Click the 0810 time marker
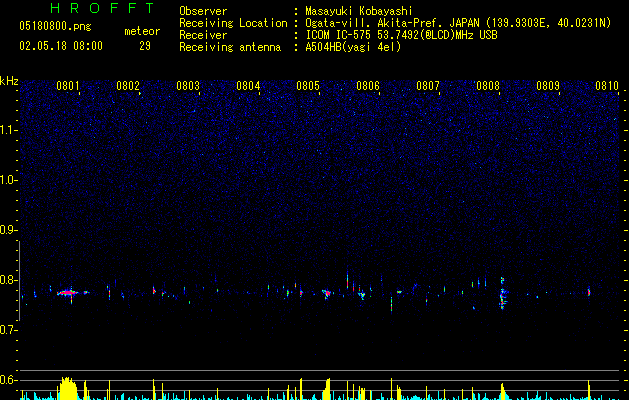 tap(607, 86)
